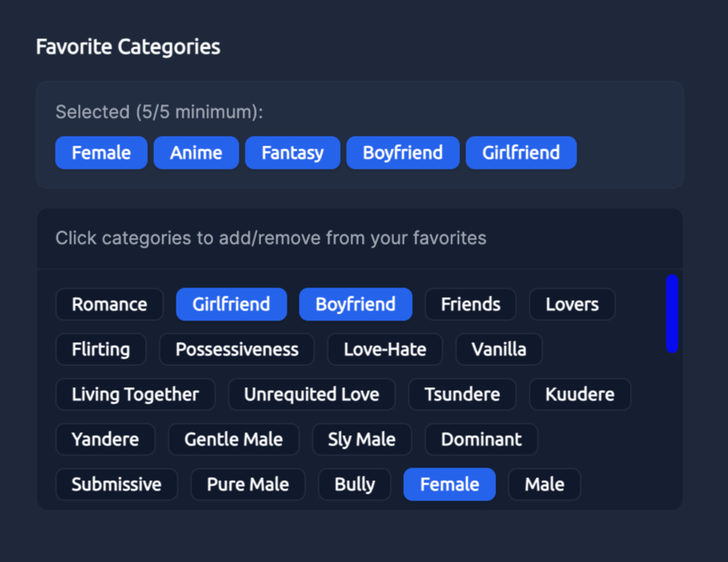This screenshot has height=562, width=728.
Task: Add the Possessiveness category
Action: pos(236,349)
